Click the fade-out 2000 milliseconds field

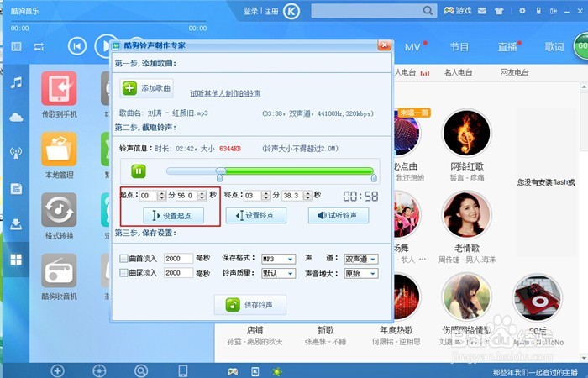[178, 273]
